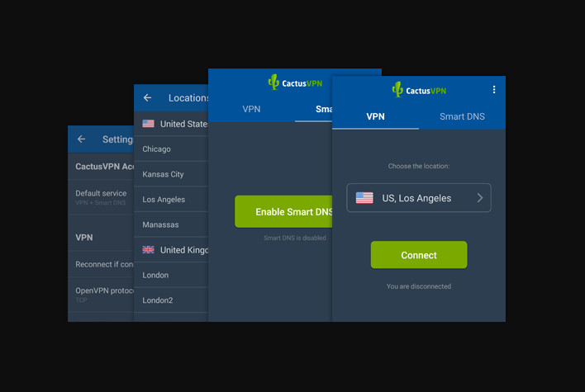Click the CactusVPN logo on Smart DNS screen
Viewport: 585px width, 392px height.
pyautogui.click(x=295, y=83)
